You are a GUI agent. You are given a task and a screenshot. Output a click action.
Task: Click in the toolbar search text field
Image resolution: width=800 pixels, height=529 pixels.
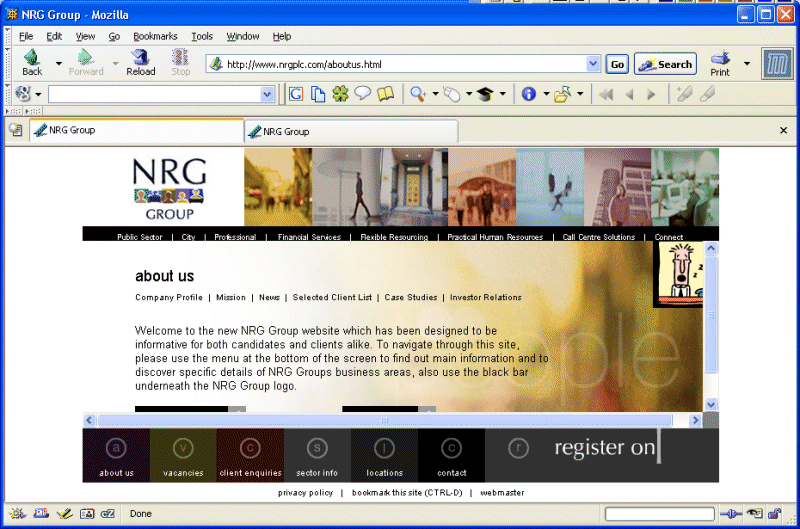tap(154, 94)
